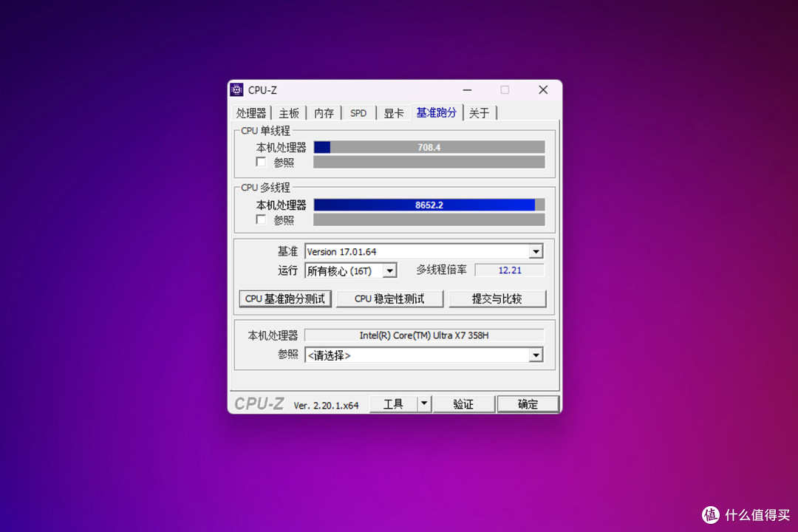Screen dimensions: 798x532
Task: Minimize the CPU-Z window
Action: (x=467, y=90)
